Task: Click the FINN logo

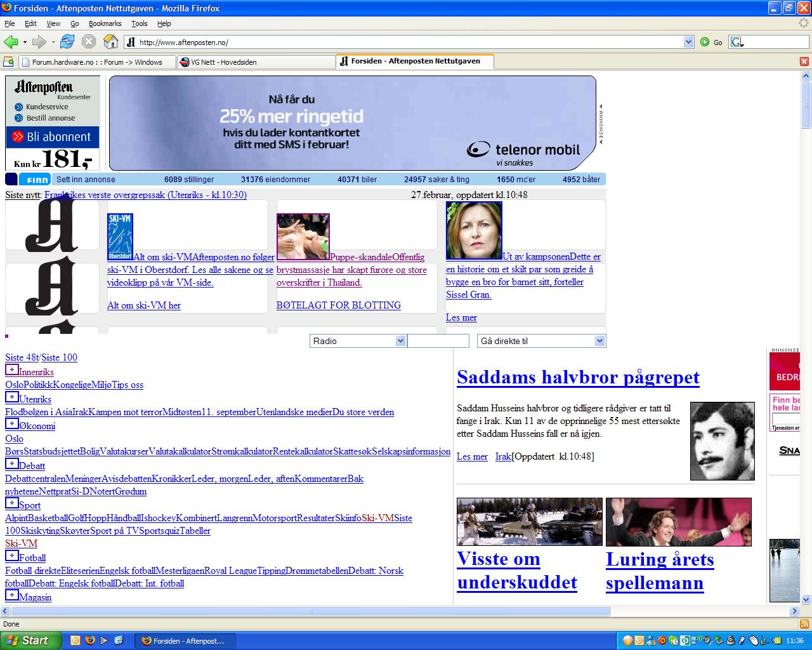Action: (x=35, y=180)
